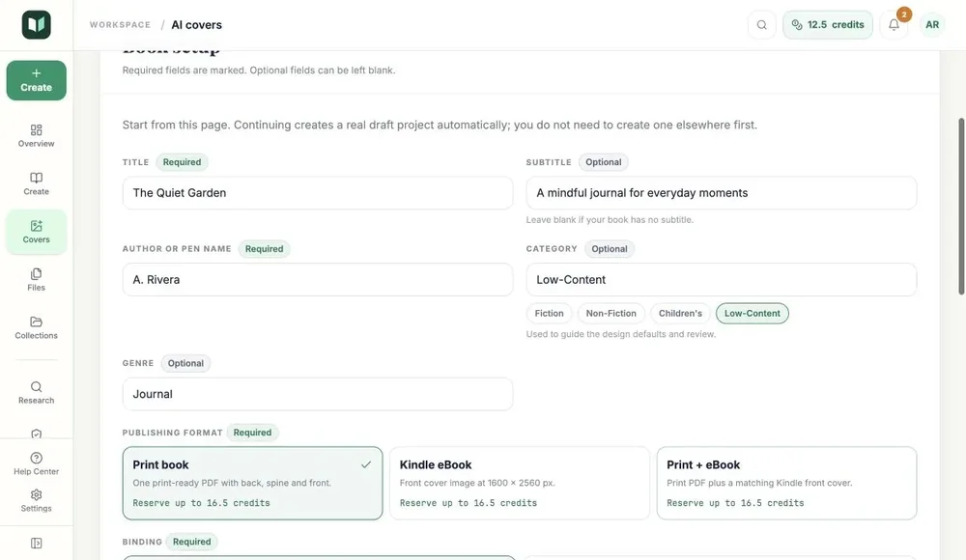Image resolution: width=966 pixels, height=560 pixels.
Task: Click the green book logo icon
Action: pyautogui.click(x=37, y=25)
